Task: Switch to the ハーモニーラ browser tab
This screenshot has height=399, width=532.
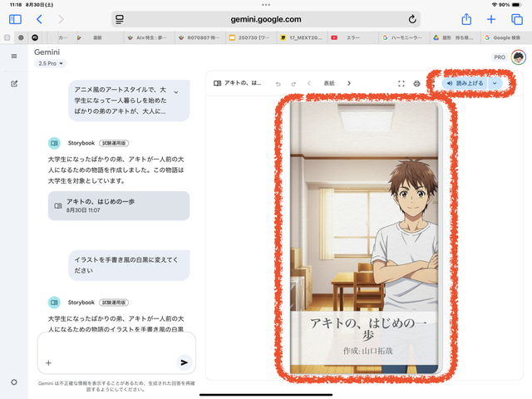Action: (x=404, y=37)
